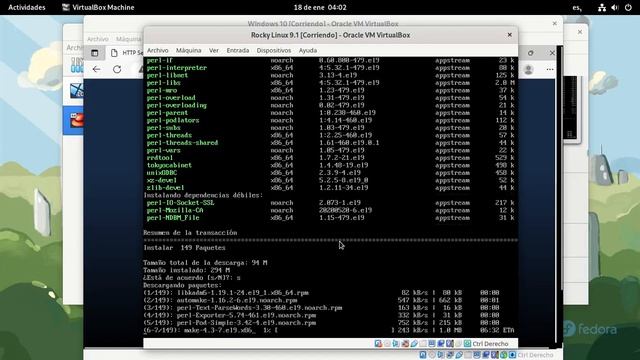The width and height of the screenshot is (640, 360).
Task: Click the zlib-devel package line
Action: (x=330, y=188)
